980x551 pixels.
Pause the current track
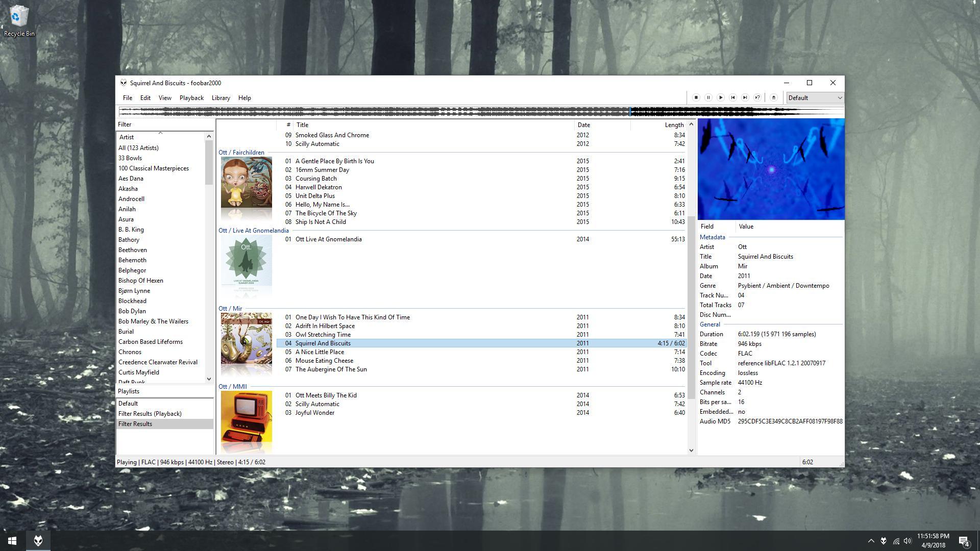708,97
